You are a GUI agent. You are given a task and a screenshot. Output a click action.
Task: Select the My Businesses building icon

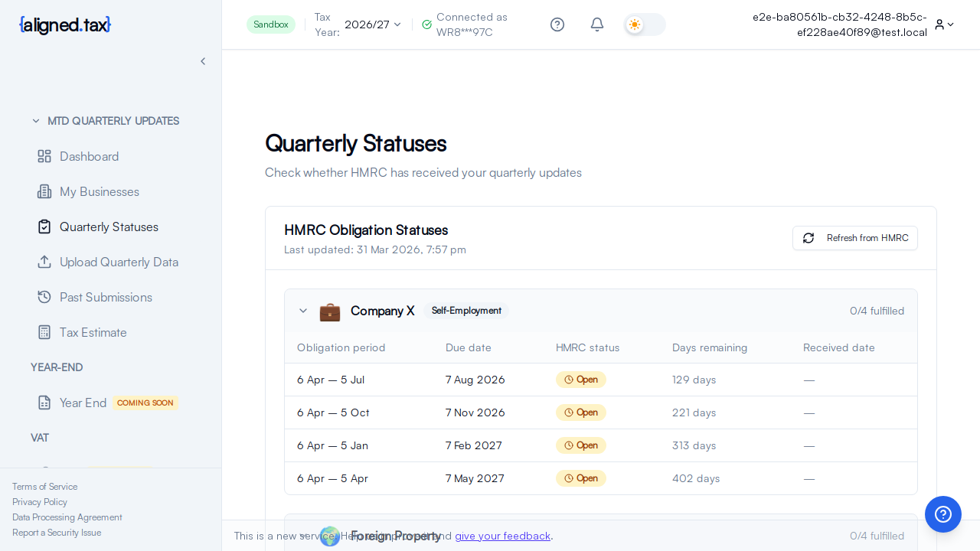[x=44, y=191]
